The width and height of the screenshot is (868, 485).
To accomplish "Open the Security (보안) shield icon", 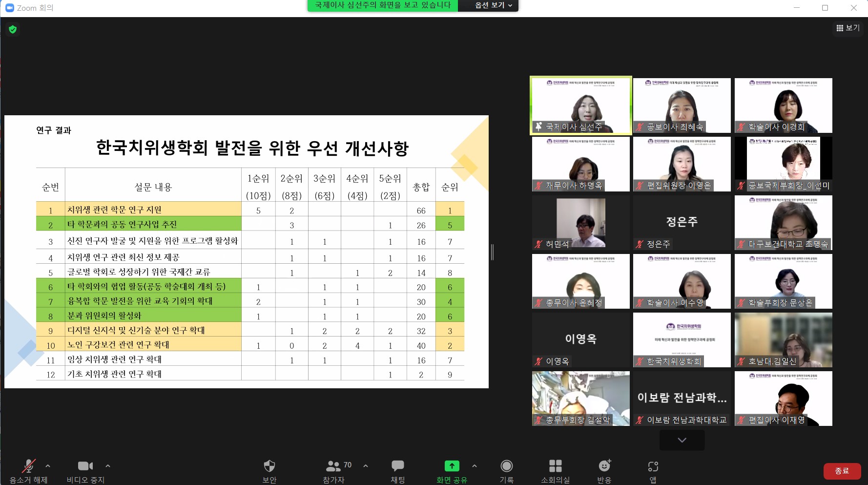I will coord(269,466).
